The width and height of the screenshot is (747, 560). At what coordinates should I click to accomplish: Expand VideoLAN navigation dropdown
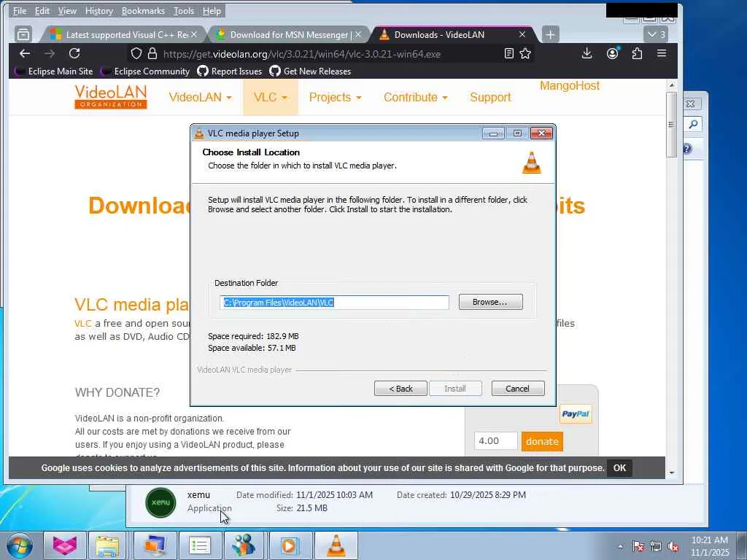pyautogui.click(x=200, y=97)
